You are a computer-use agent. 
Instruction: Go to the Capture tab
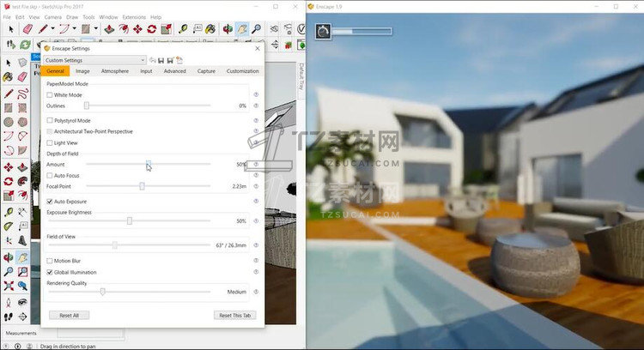(x=206, y=71)
